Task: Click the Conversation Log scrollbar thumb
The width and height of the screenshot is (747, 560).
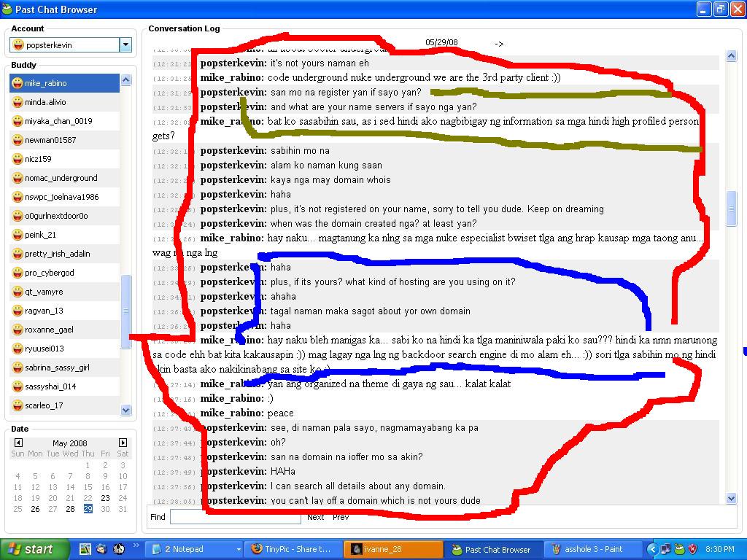Action: click(x=731, y=209)
